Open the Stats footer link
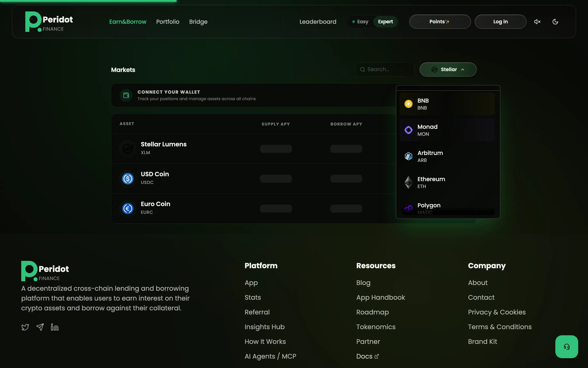 pyautogui.click(x=253, y=297)
